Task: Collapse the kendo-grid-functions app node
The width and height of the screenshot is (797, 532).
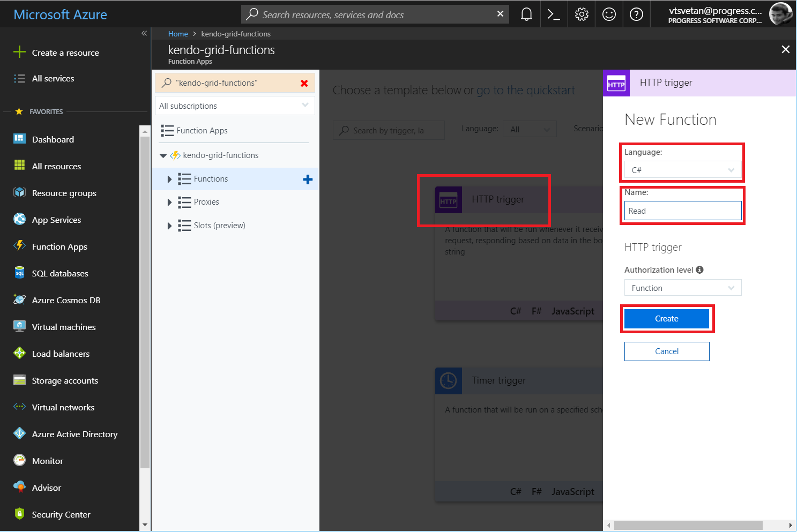Action: pos(163,155)
